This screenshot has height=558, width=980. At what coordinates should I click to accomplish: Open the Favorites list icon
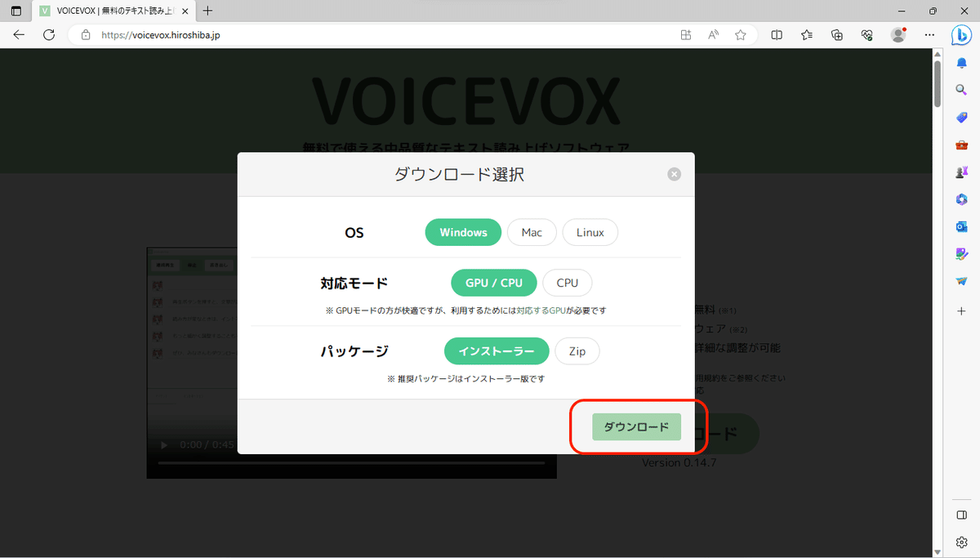coord(807,35)
